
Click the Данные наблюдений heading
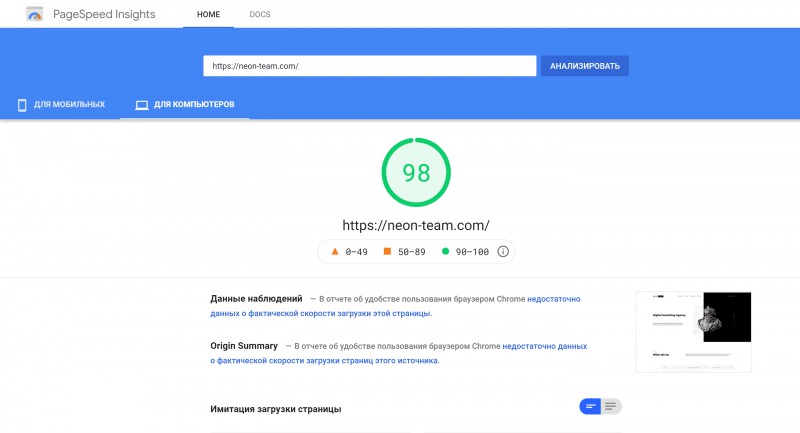[x=256, y=298]
